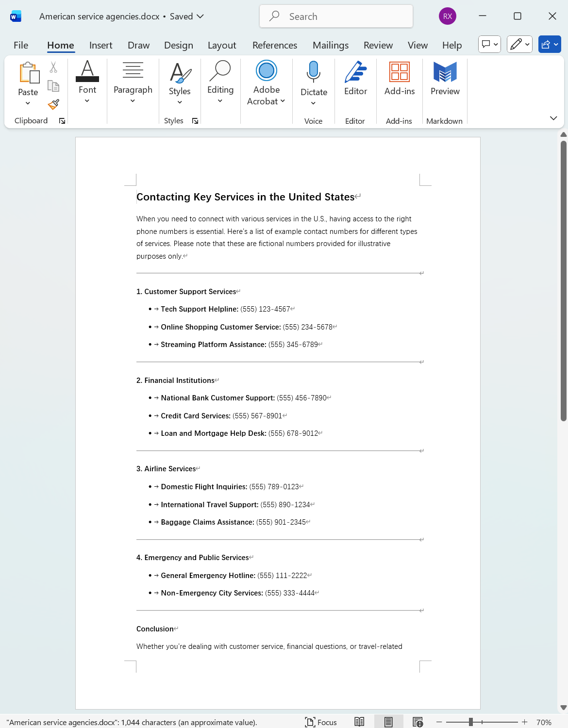Click the Copy icon in Clipboard group
This screenshot has height=728, width=568.
(x=53, y=85)
